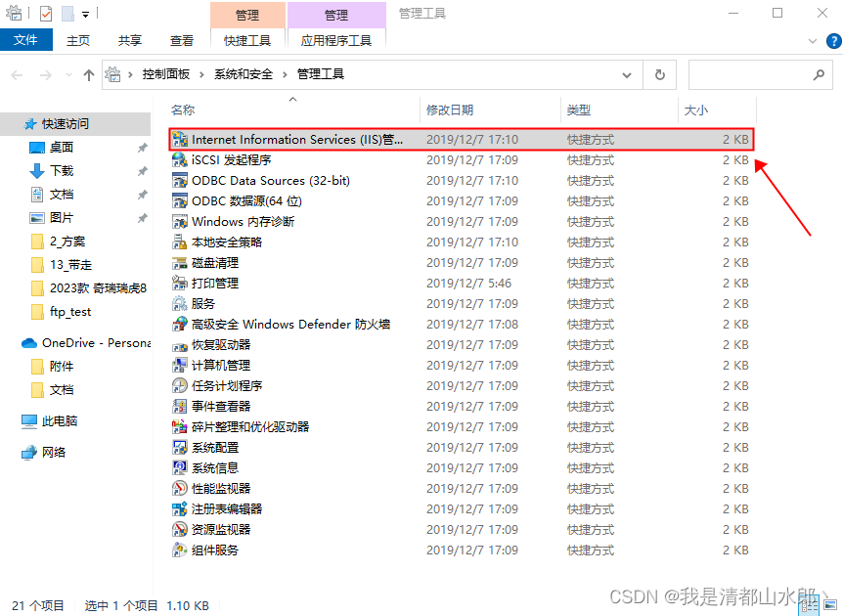Open the 快捷工具 ribbon tab
Screen dimensions: 843x616
coord(247,41)
